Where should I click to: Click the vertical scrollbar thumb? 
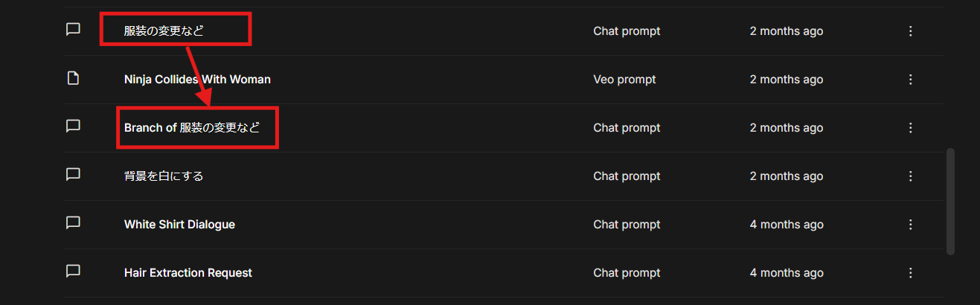coord(950,202)
